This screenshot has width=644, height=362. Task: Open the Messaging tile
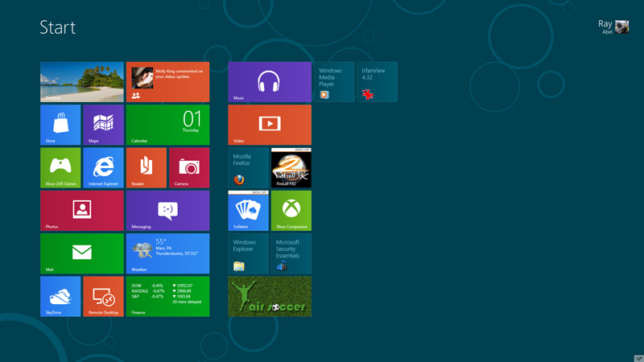coord(167,211)
